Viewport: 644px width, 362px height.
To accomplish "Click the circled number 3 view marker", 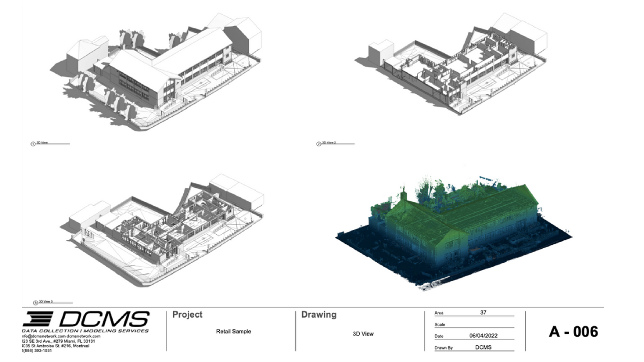I will coord(35,303).
